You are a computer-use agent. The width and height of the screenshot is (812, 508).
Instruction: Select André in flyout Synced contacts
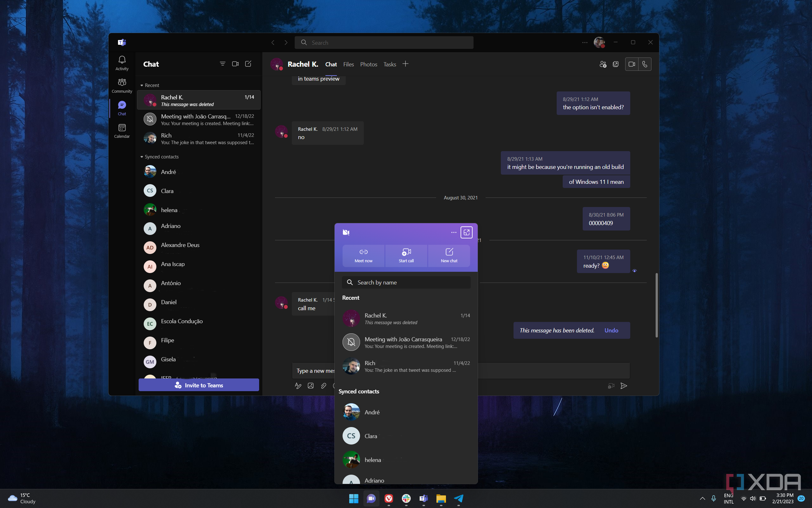406,412
